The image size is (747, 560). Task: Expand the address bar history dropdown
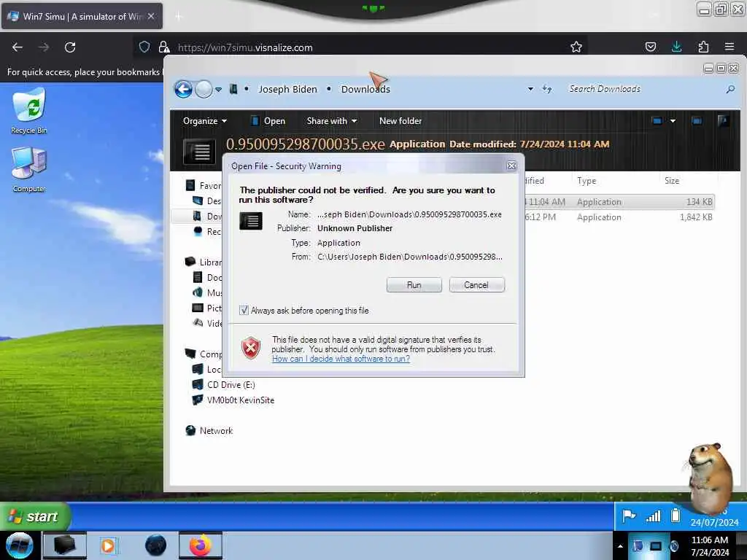pos(530,89)
